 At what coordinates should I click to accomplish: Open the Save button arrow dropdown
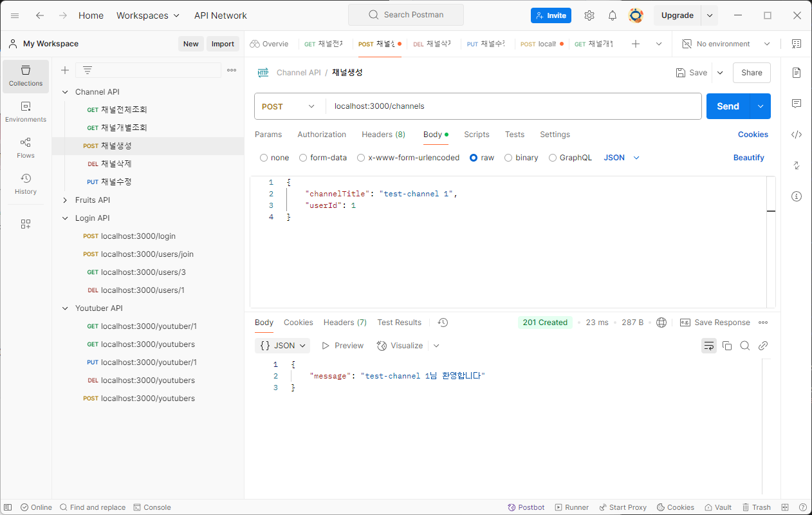[x=720, y=73]
